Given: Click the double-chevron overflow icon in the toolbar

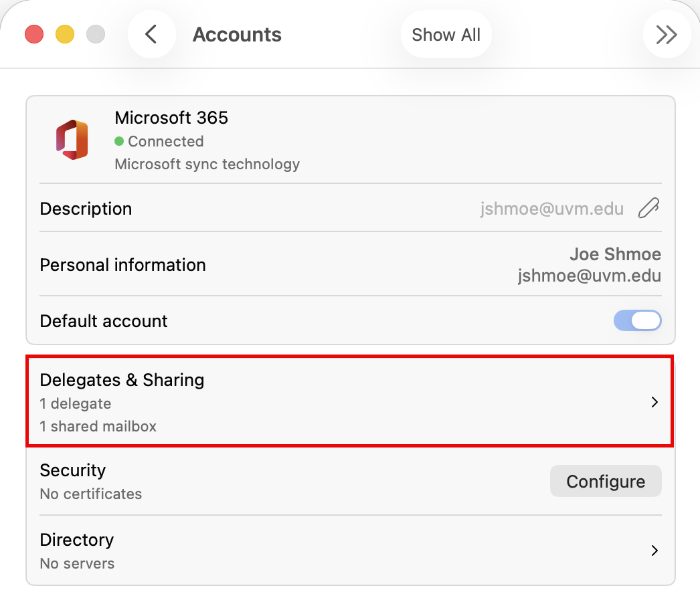Looking at the screenshot, I should coord(667,34).
